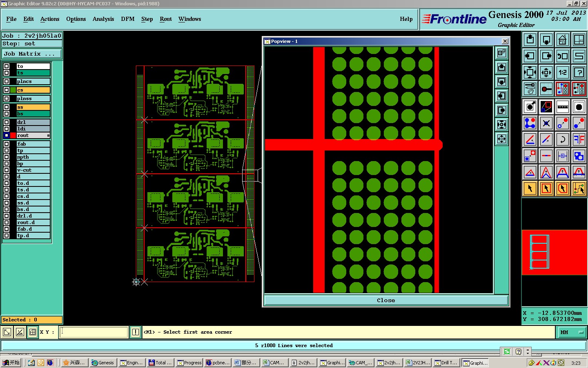Viewport: 588px width, 368px height.
Task: Select the tp.d layer row
Action: point(33,236)
